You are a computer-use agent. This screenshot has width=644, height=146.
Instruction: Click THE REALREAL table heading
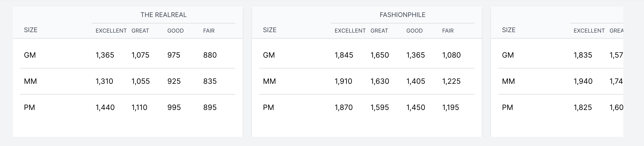[x=163, y=15]
